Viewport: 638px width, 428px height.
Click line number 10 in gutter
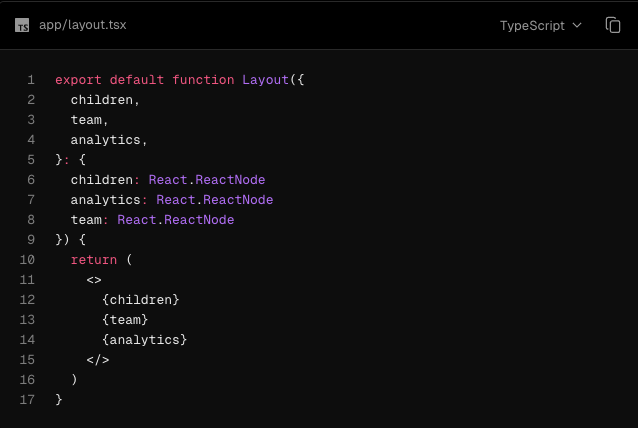point(27,260)
